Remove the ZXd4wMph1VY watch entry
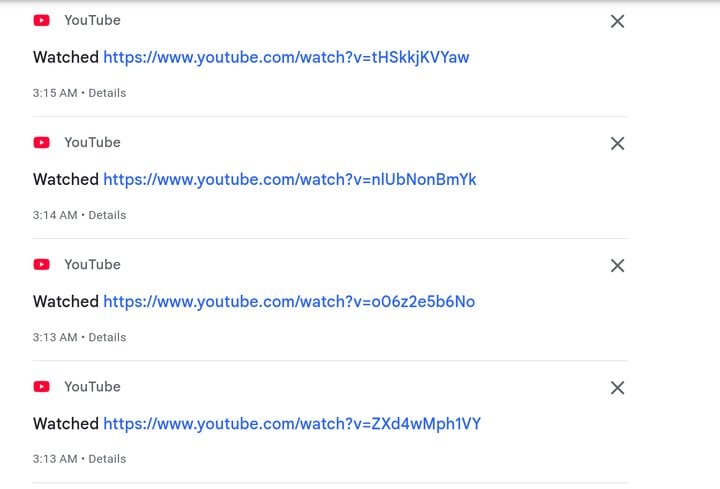Viewport: 720px width, 489px height. pos(617,388)
